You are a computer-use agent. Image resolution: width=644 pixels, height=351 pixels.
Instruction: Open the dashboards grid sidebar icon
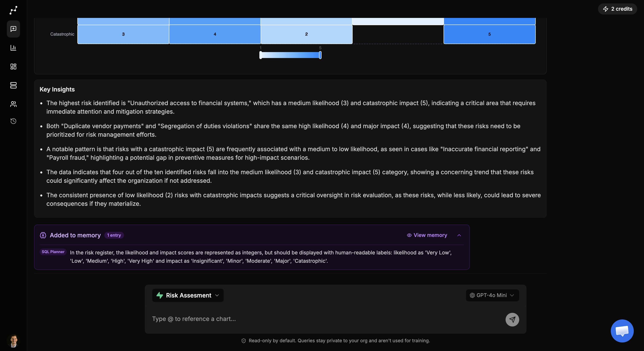(13, 66)
